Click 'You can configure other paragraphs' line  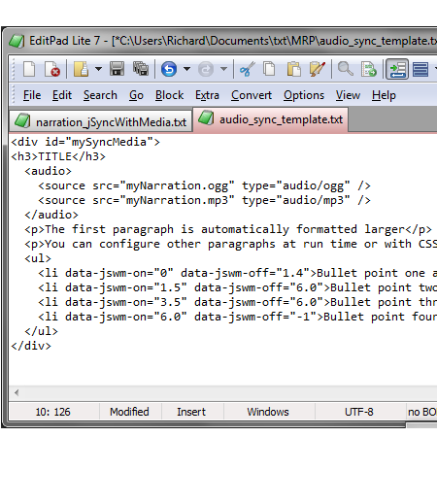(231, 244)
